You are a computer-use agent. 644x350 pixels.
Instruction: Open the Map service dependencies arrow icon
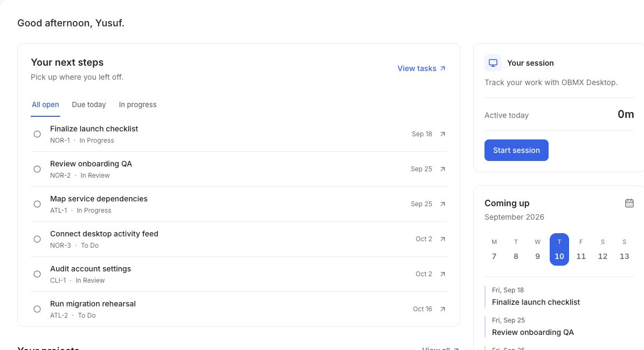pyautogui.click(x=442, y=204)
